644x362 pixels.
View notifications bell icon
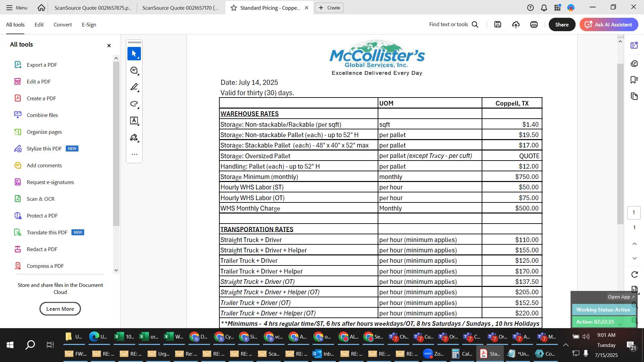544,8
